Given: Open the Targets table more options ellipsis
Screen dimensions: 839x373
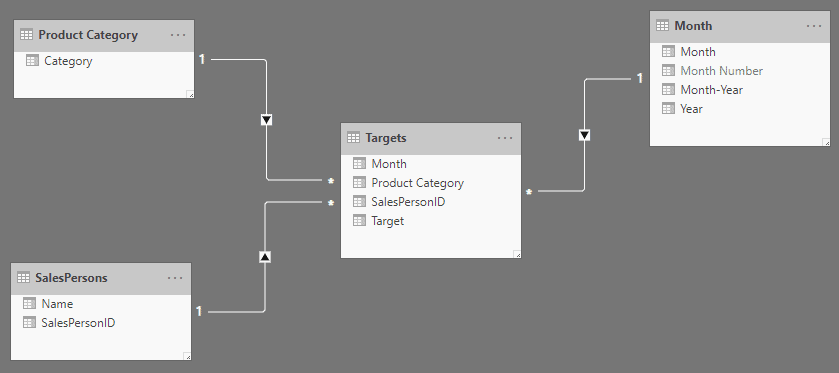Looking at the screenshot, I should [505, 138].
